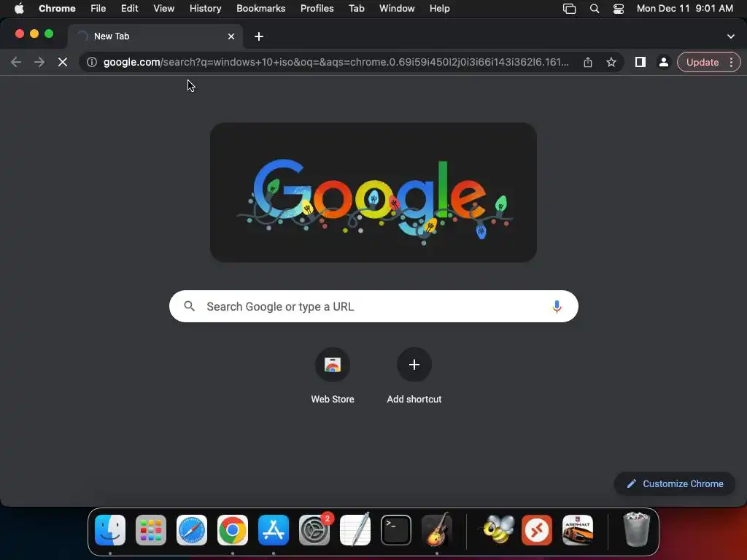
Task: Open the View menu
Action: click(x=164, y=9)
